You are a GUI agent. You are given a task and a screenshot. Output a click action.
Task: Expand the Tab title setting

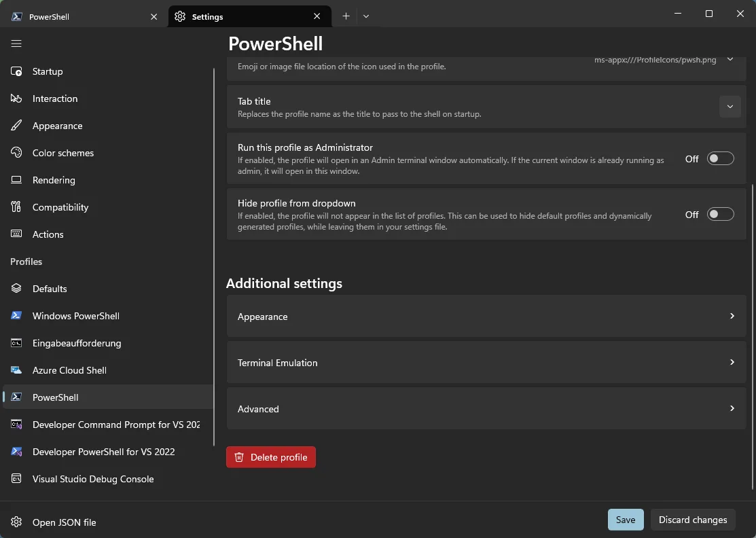[x=730, y=107]
